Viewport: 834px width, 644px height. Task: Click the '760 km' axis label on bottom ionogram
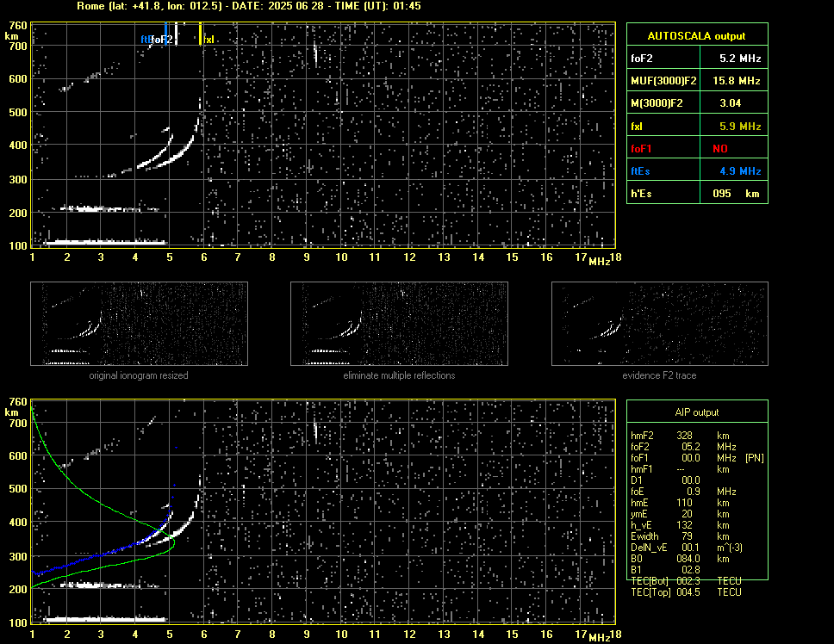tap(16, 407)
